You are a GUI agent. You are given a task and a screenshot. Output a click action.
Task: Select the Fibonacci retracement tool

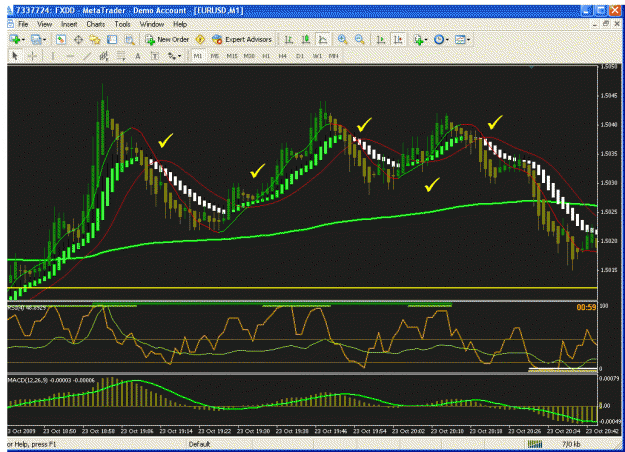pyautogui.click(x=121, y=56)
